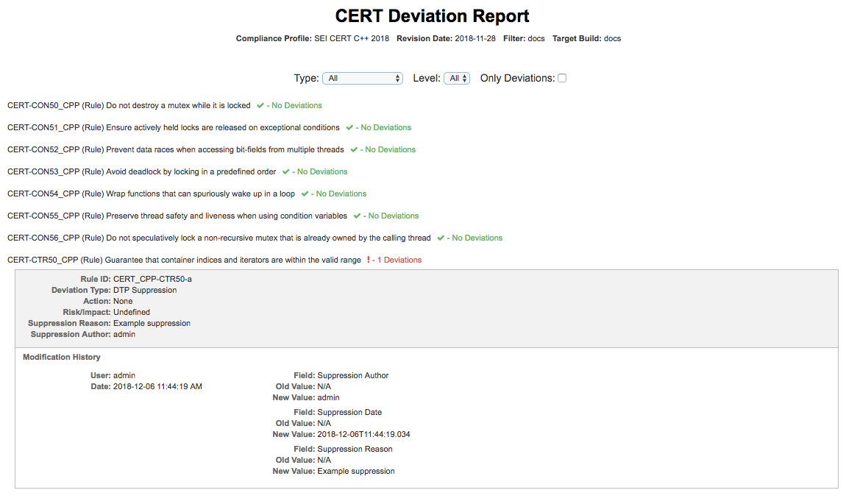Click Compliance Profile 'SEI CERT C++ 2018'

(352, 39)
